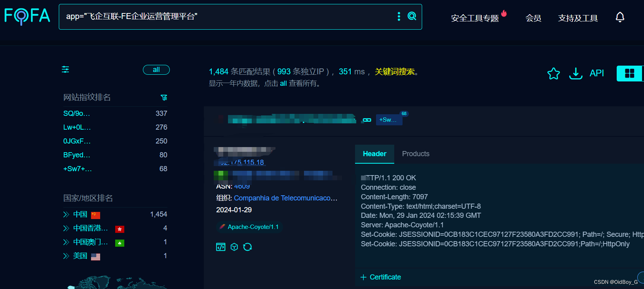Click the 2024-01-29 date text

point(234,210)
